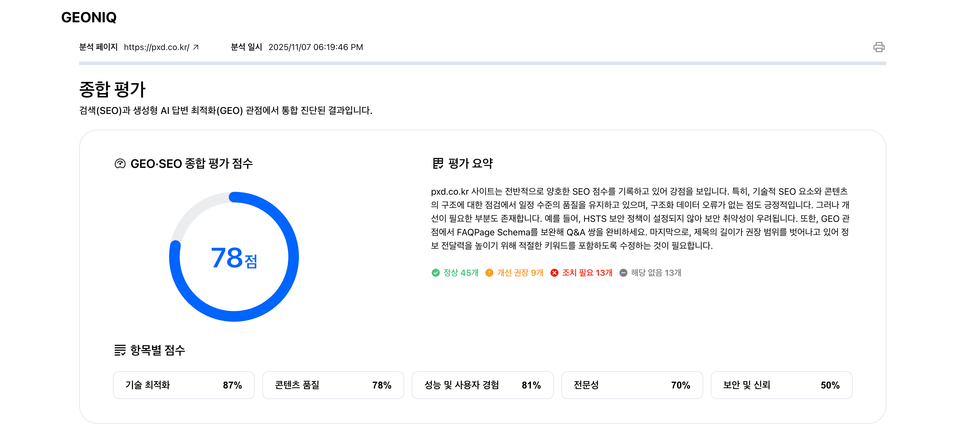The width and height of the screenshot is (980, 440).
Task: Expand the 보안 및 신뢰 50% score card
Action: [782, 385]
